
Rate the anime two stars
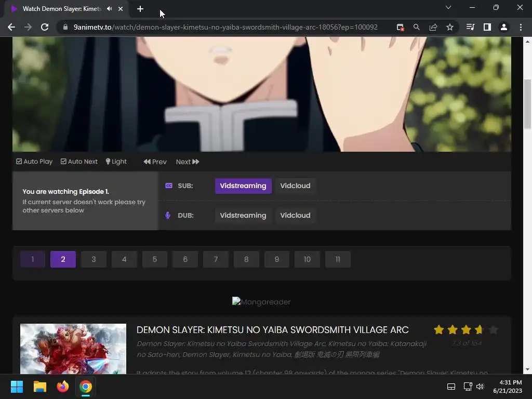pyautogui.click(x=453, y=329)
